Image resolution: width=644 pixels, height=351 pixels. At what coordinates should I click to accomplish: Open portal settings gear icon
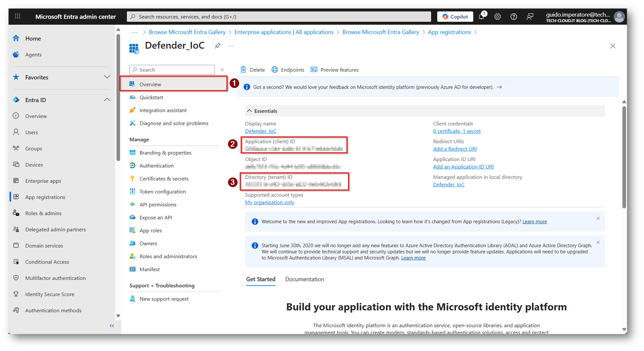tap(497, 17)
